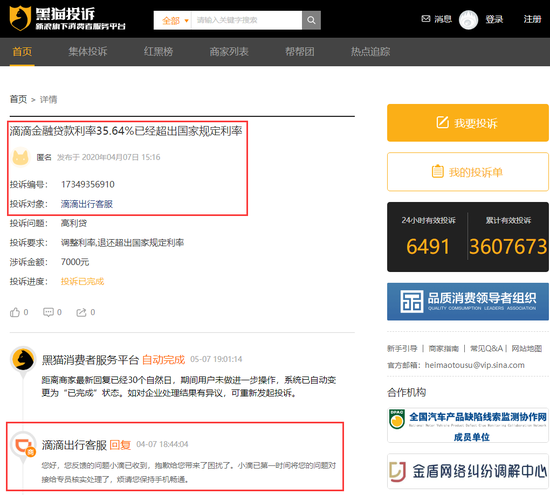
Task: Click the 自动完成 status label
Action: point(163,360)
